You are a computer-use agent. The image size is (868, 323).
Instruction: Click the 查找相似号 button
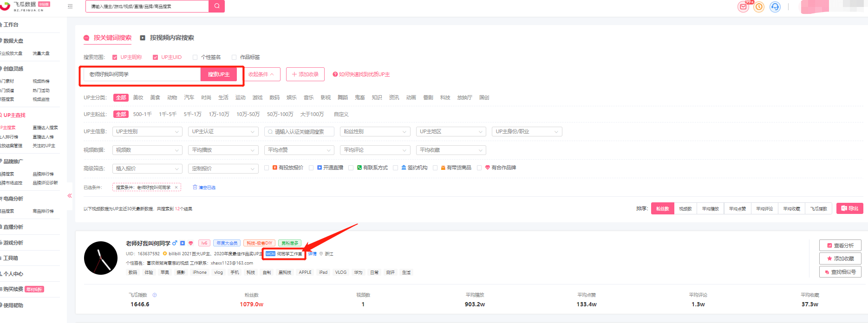click(840, 272)
